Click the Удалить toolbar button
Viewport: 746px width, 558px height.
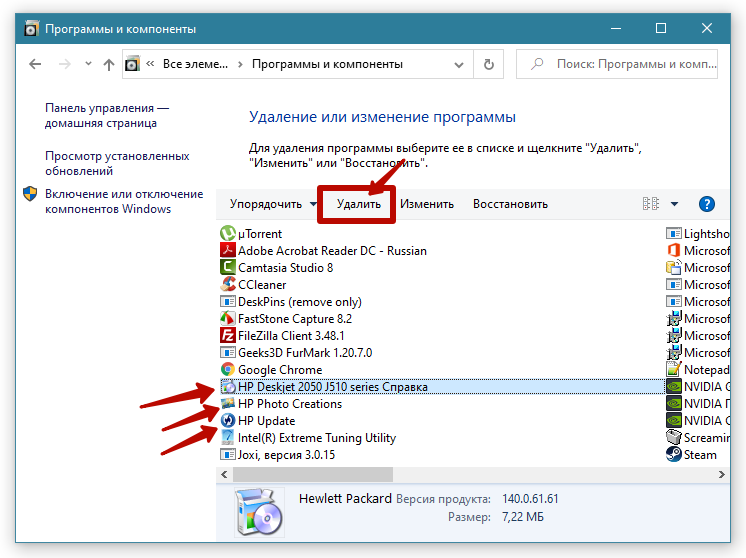[359, 204]
